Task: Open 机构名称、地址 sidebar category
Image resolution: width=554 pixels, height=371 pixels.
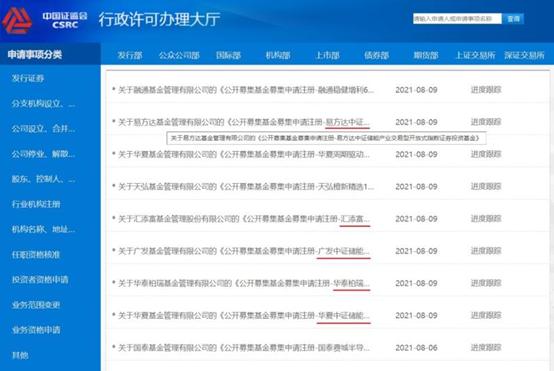Action: click(x=43, y=229)
